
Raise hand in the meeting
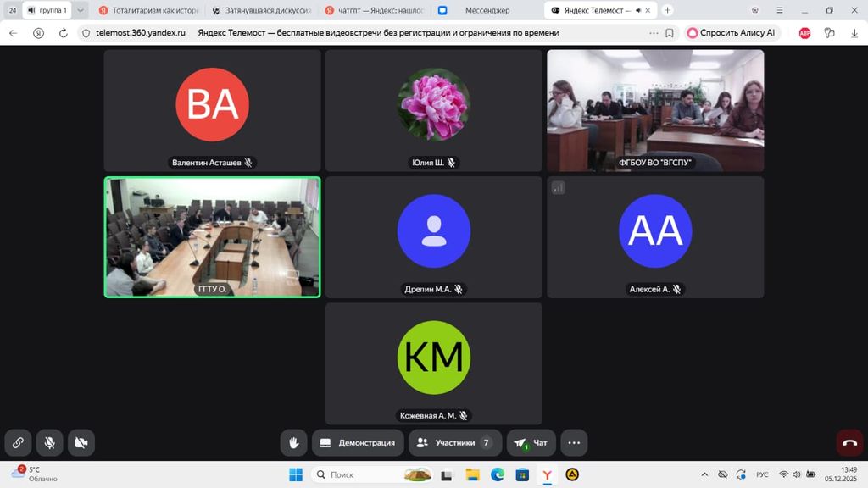[294, 442]
